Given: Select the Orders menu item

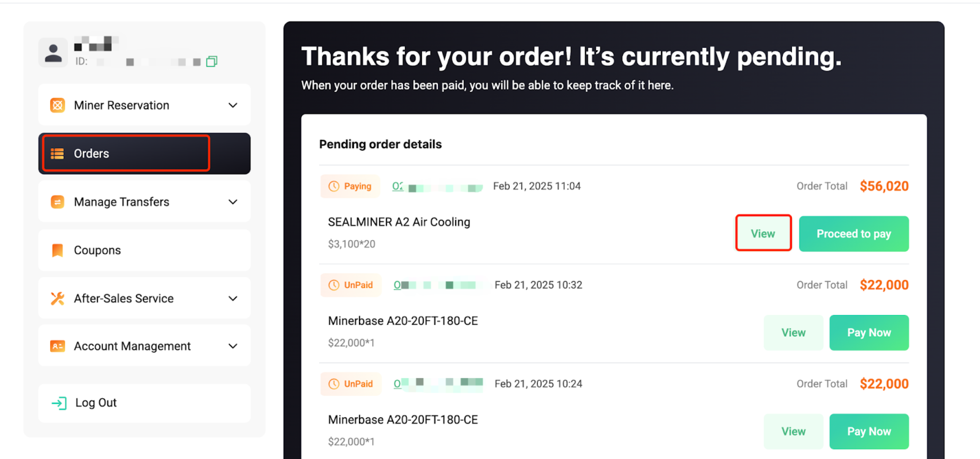Looking at the screenshot, I should click(144, 154).
